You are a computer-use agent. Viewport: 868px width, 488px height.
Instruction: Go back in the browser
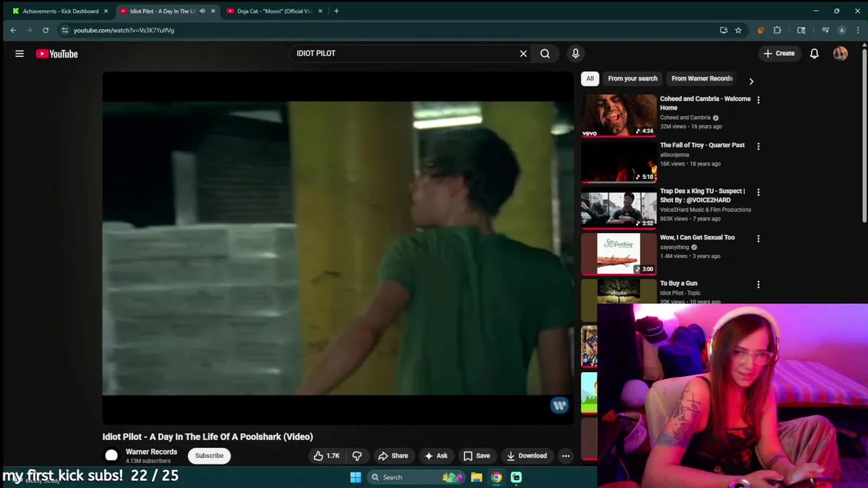tap(13, 30)
